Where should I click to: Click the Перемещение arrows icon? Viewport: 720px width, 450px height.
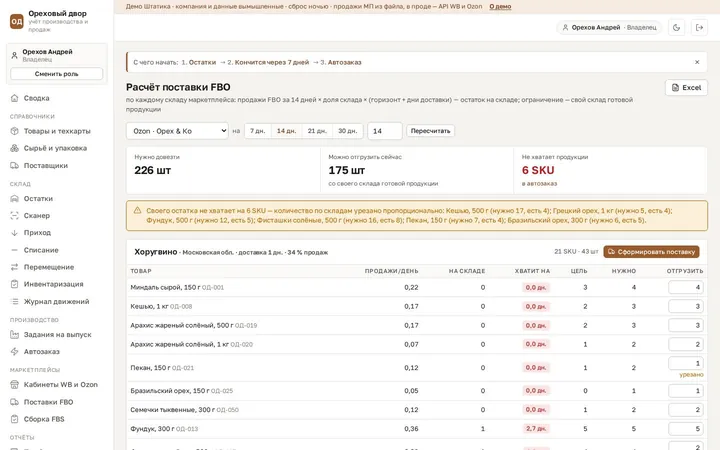coord(14,267)
